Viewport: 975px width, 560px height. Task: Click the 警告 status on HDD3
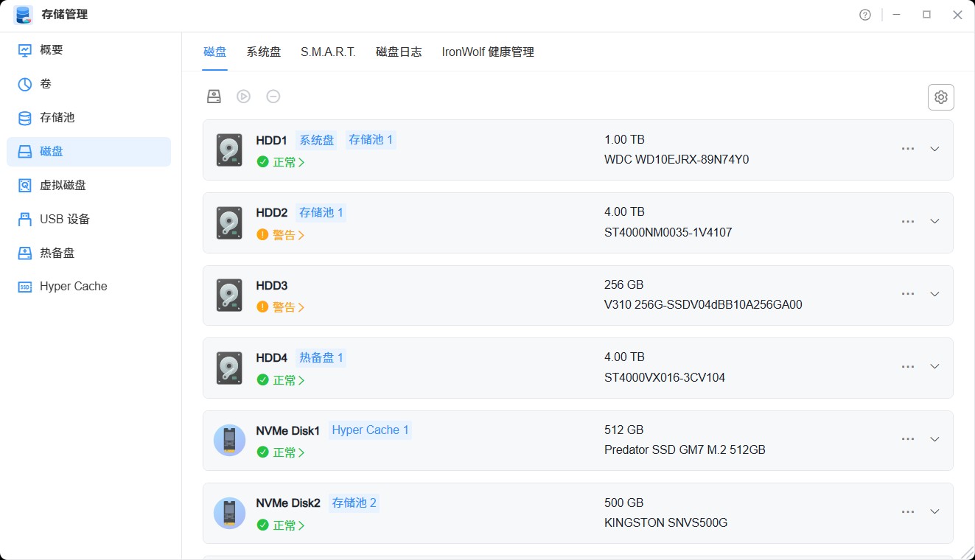point(283,307)
